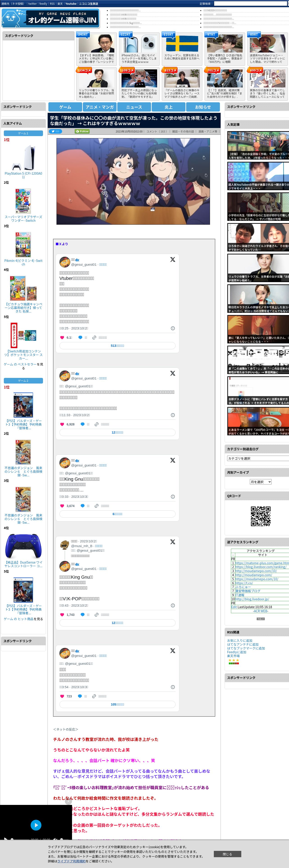Click the Edit link in access ranking
This screenshot has height=868, width=289.
(x=234, y=607)
